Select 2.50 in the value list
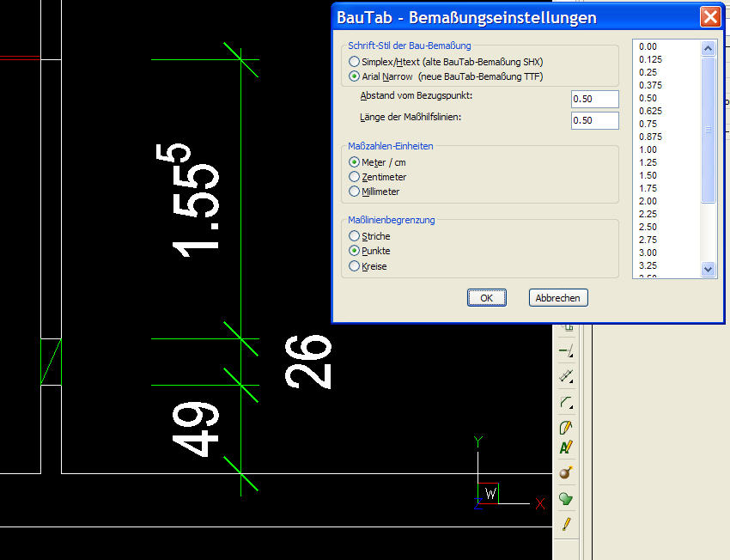The width and height of the screenshot is (730, 560). coord(648,227)
